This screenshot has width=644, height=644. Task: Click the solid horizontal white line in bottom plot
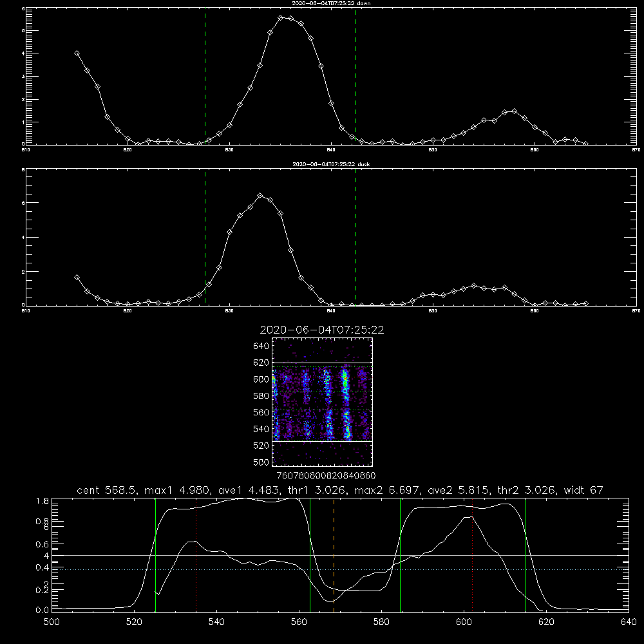coord(340,555)
